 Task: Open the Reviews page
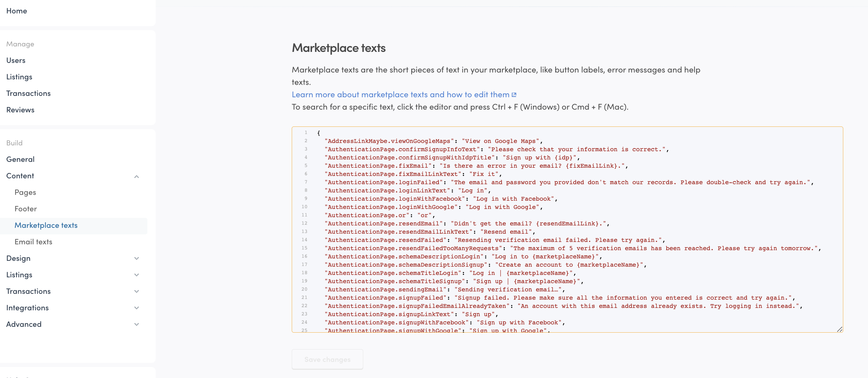[20, 110]
